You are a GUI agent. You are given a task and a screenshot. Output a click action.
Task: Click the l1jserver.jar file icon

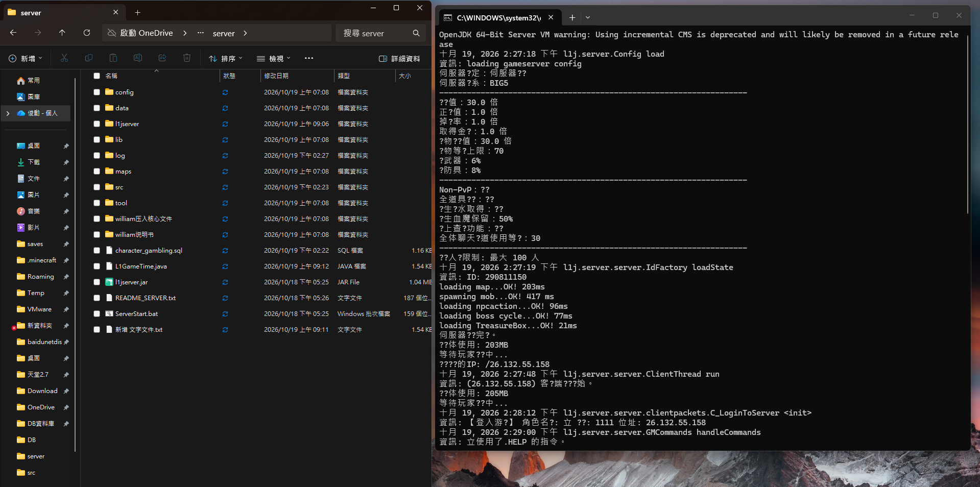pyautogui.click(x=109, y=282)
